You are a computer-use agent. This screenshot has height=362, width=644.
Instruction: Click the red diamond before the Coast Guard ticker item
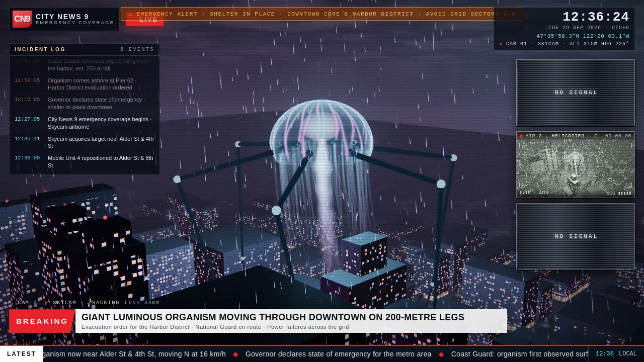click(441, 354)
